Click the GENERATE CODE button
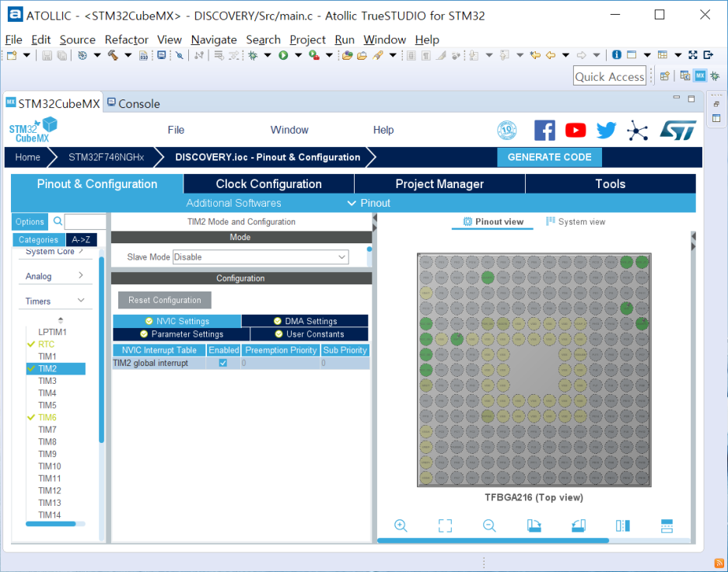Screen dimensions: 728x572 click(549, 157)
